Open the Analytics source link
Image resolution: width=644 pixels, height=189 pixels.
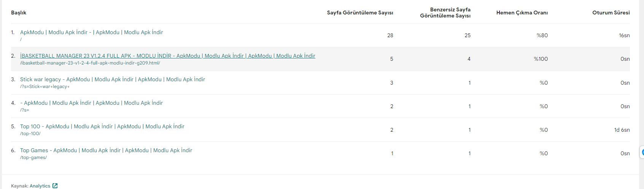(x=40, y=186)
